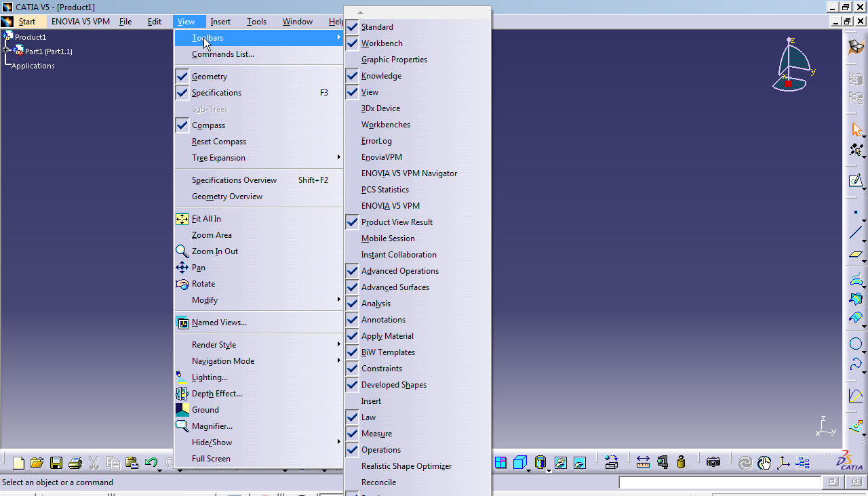Click the Fit All In icon
868x496 pixels.
(182, 219)
